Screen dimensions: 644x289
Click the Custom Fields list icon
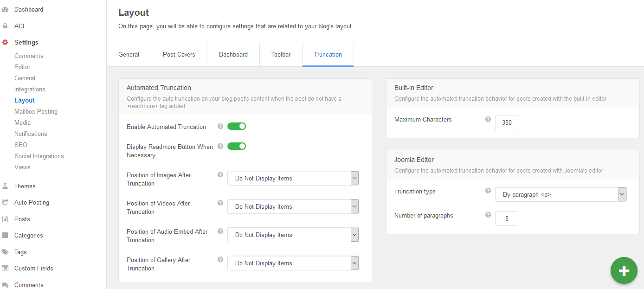coord(5,268)
